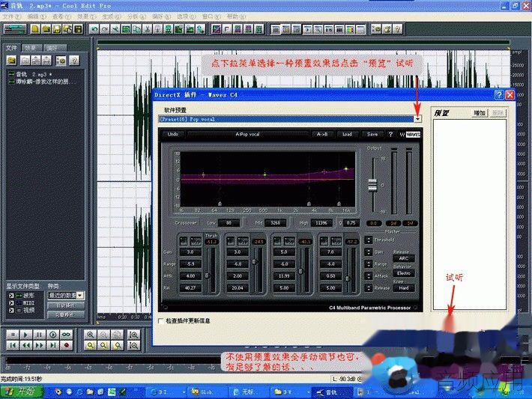The width and height of the screenshot is (532, 399).
Task: Click the Undo toolbar icon
Action: point(94,29)
